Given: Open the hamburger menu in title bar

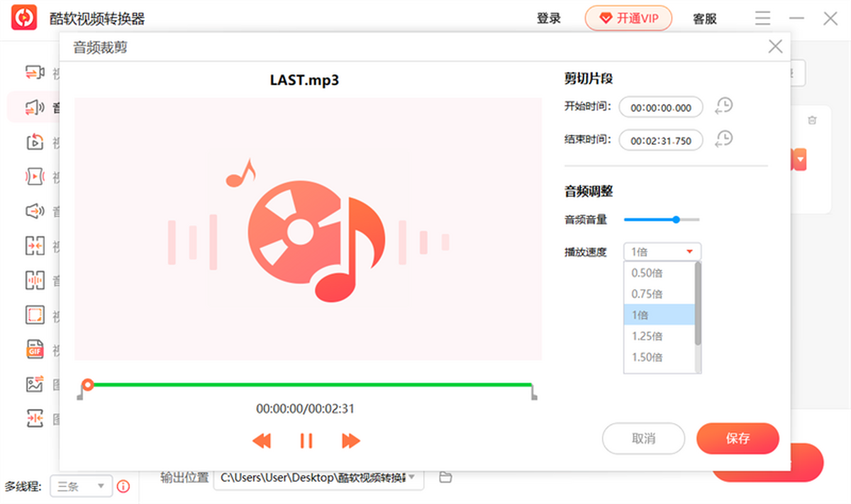Looking at the screenshot, I should [x=762, y=18].
